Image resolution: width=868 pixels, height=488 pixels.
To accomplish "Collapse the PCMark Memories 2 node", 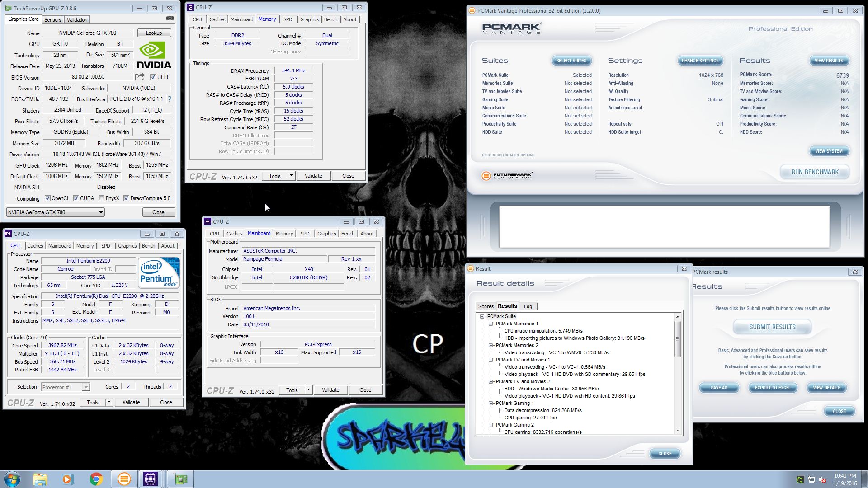I will pyautogui.click(x=491, y=345).
